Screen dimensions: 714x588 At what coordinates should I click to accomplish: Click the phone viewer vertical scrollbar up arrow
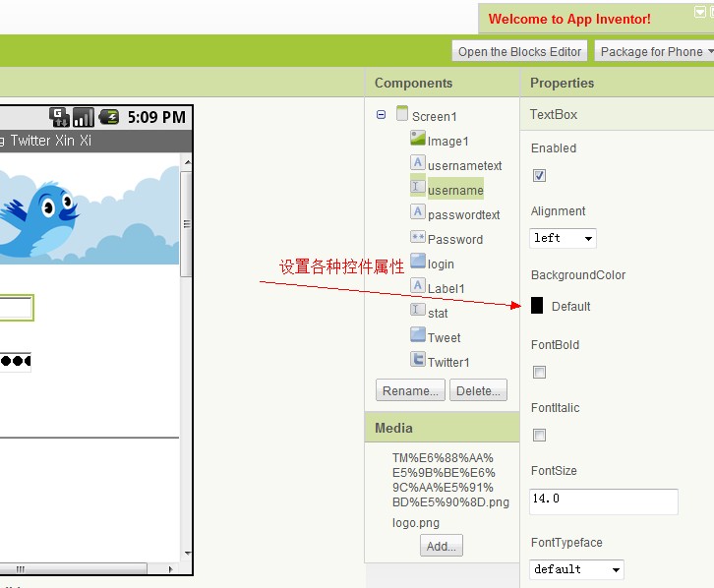187,162
